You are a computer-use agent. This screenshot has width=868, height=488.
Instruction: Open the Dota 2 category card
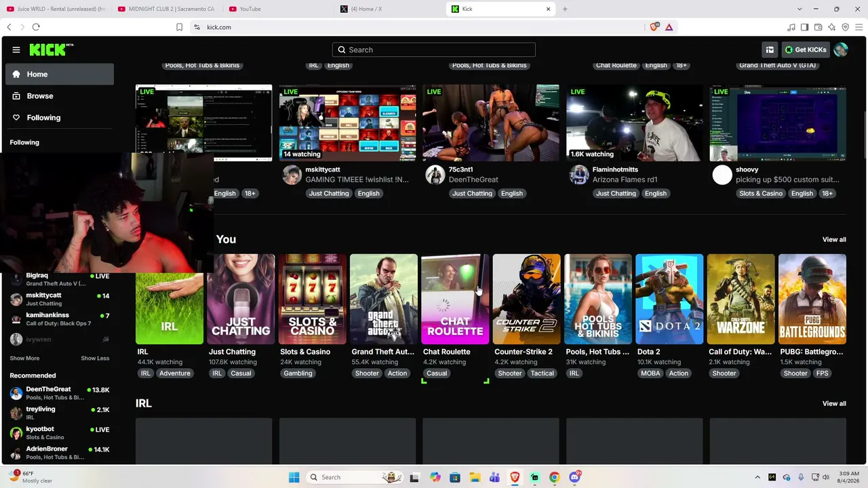(x=669, y=299)
